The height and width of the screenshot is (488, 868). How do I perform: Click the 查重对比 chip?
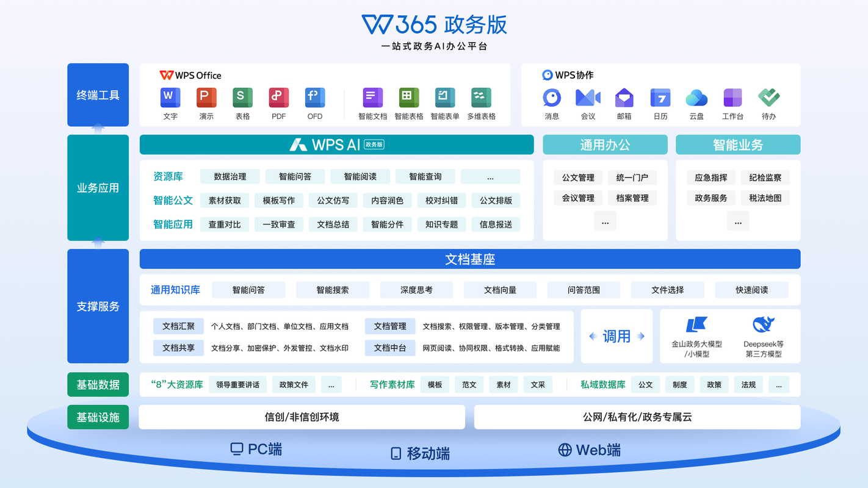point(225,224)
